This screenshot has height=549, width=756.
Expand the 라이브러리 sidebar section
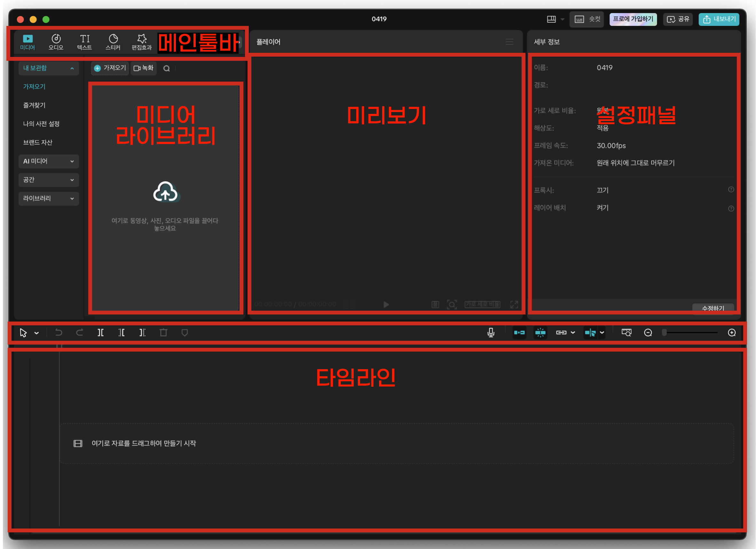49,198
